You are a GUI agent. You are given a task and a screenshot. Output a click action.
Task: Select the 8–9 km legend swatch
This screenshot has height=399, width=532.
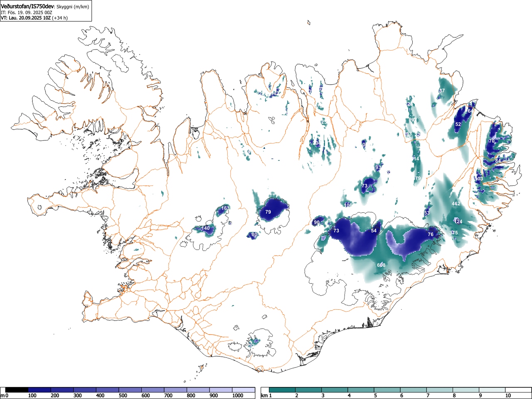point(465,390)
